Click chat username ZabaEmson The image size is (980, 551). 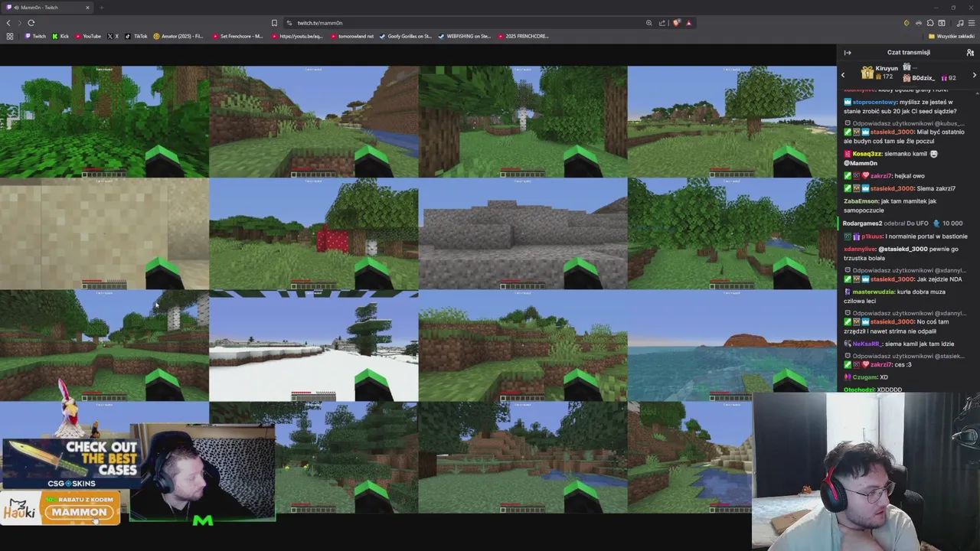[x=861, y=201]
